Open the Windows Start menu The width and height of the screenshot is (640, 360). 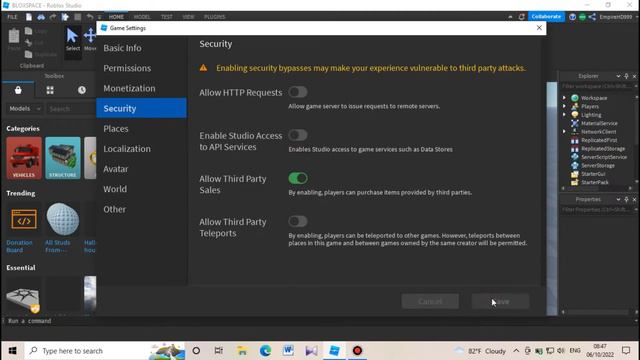[12, 351]
